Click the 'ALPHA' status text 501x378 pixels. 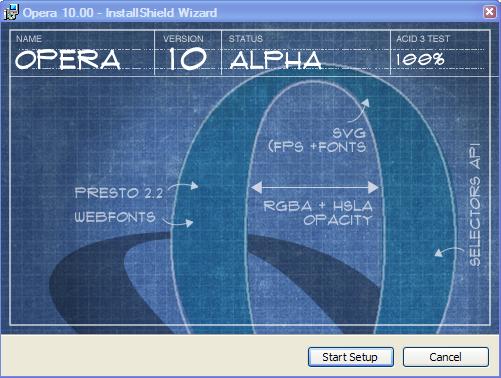tap(276, 60)
